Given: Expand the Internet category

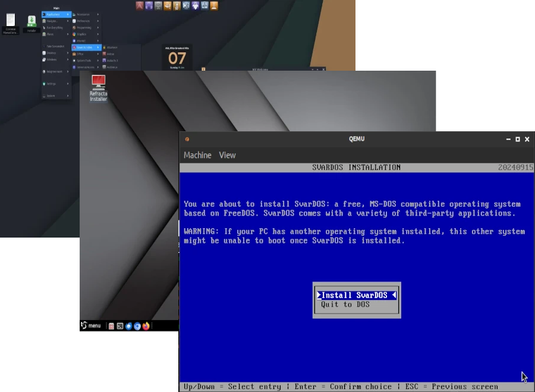Looking at the screenshot, I should click(x=86, y=41).
